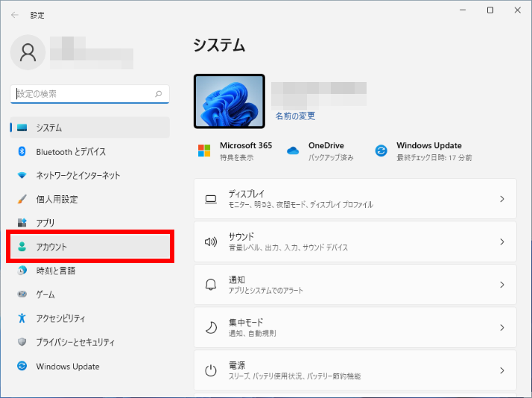Viewport: 532px width, 398px height.
Task: Click the プライバシー shield icon
Action: 22,341
